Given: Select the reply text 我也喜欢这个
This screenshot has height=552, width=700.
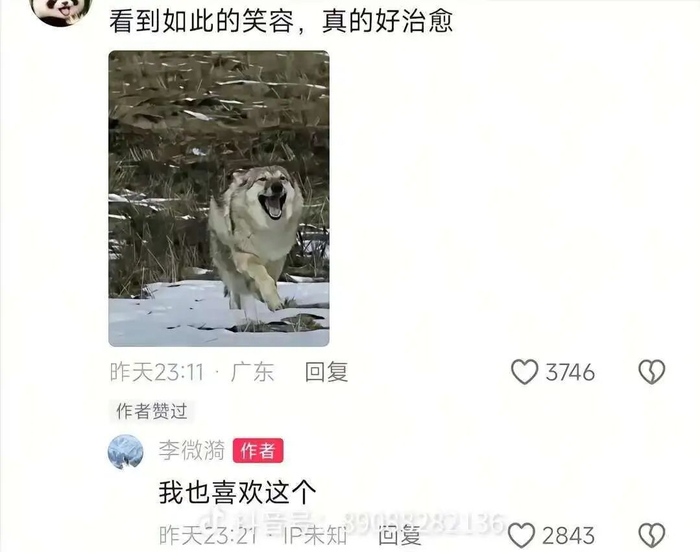Looking at the screenshot, I should [x=238, y=492].
